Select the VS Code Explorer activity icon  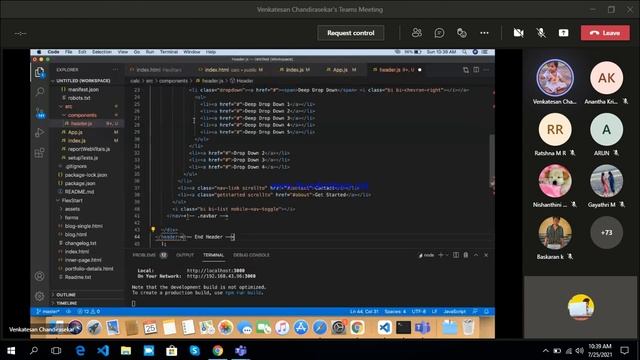click(x=40, y=73)
